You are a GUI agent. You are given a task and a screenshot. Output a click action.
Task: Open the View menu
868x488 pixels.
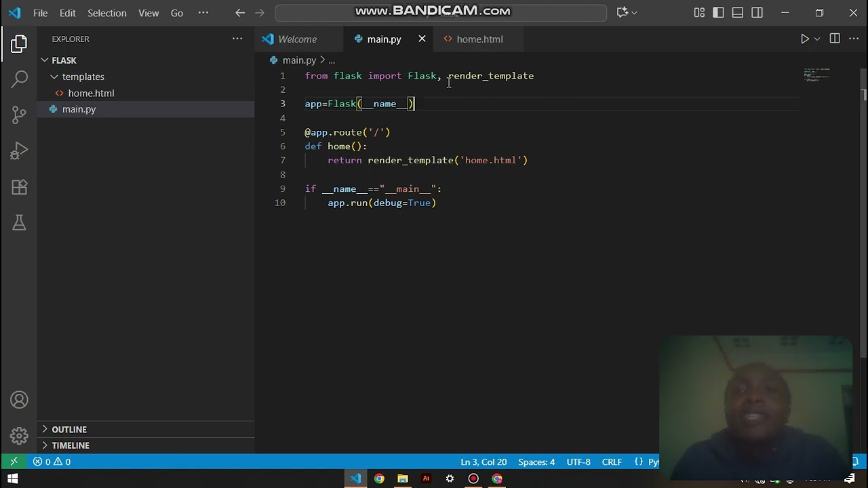click(x=149, y=13)
